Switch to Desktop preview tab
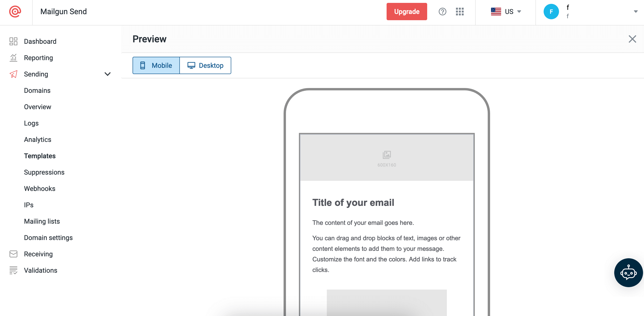Viewport: 644px width, 316px height. tap(205, 65)
